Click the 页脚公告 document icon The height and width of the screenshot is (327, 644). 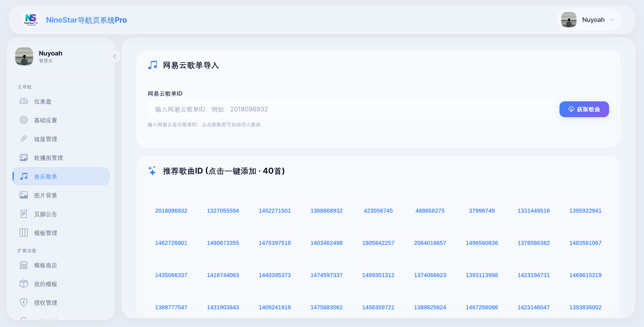point(24,214)
